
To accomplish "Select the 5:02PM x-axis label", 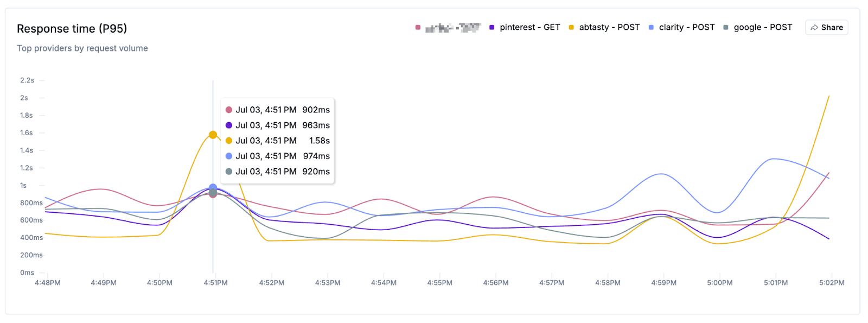I will 832,283.
